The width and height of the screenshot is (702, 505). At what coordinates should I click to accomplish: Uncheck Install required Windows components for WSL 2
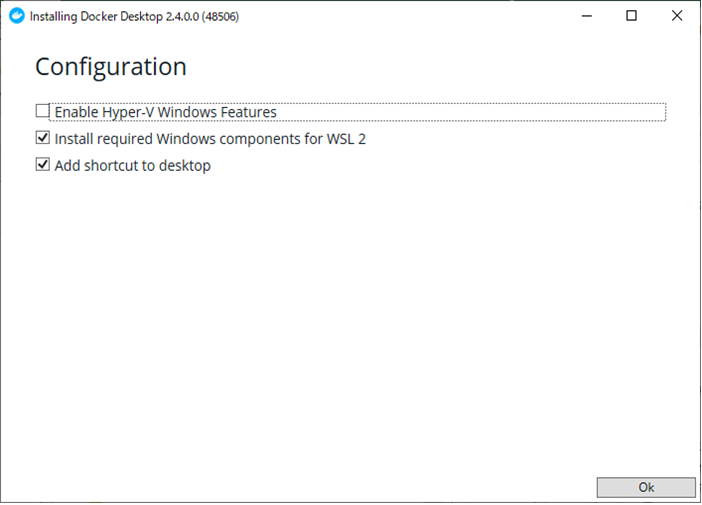pos(43,138)
